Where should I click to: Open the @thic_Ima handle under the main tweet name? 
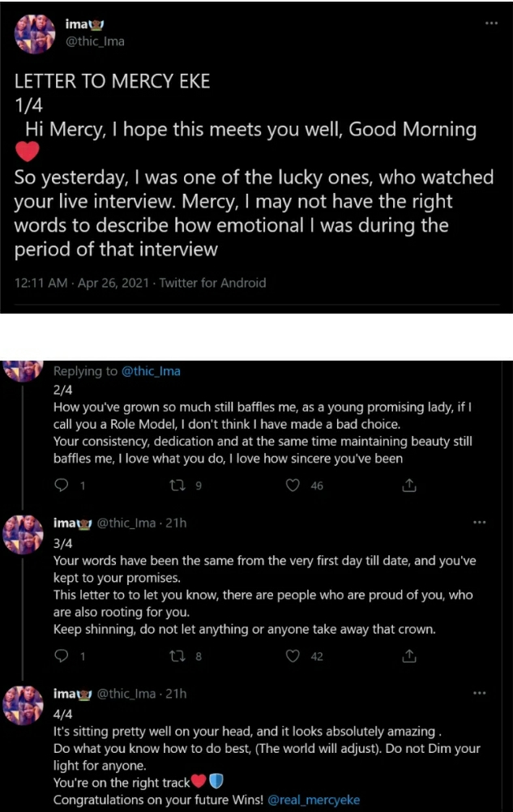[95, 41]
